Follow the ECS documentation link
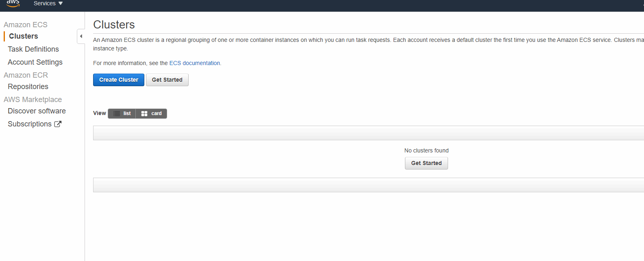 [194, 63]
